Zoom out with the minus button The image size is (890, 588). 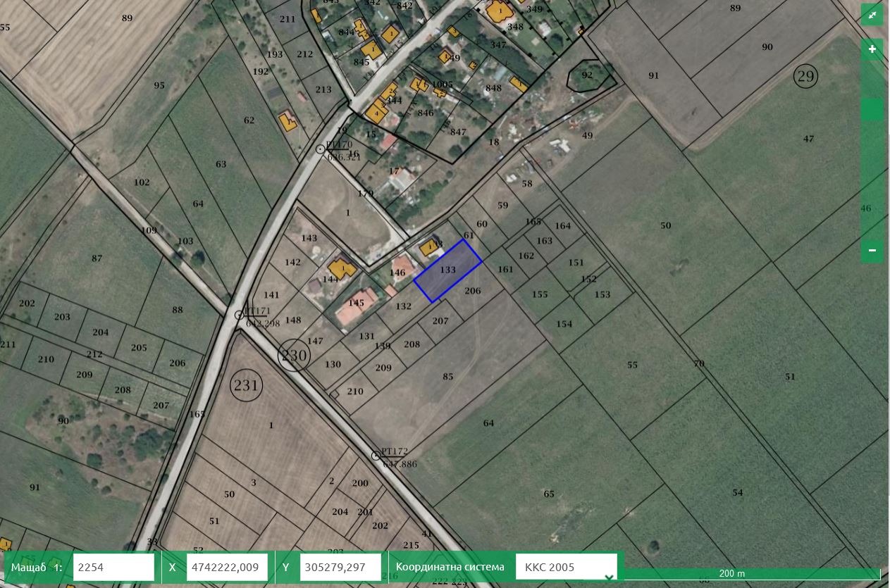[872, 251]
